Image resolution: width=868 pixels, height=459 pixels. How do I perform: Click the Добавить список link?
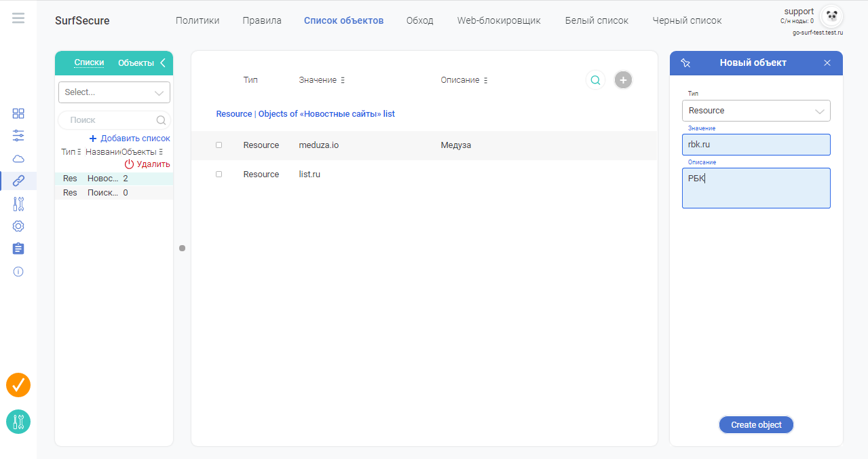(130, 139)
